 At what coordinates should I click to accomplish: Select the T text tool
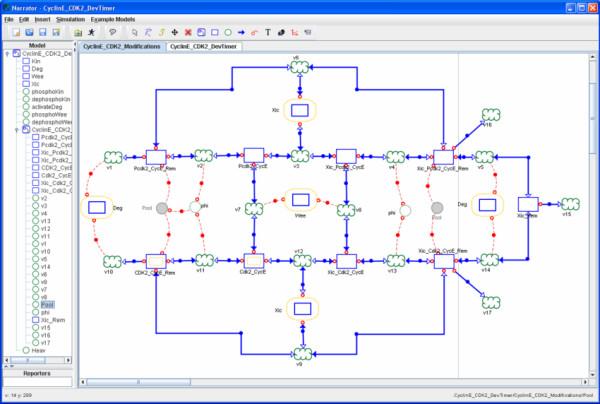(x=268, y=32)
